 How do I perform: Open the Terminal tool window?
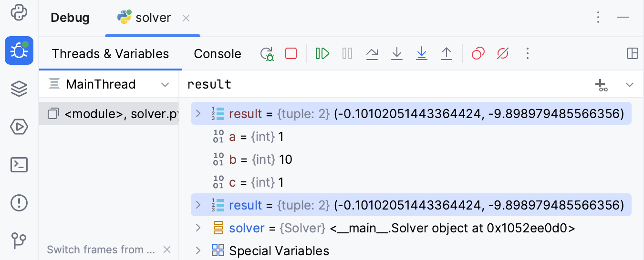[19, 165]
